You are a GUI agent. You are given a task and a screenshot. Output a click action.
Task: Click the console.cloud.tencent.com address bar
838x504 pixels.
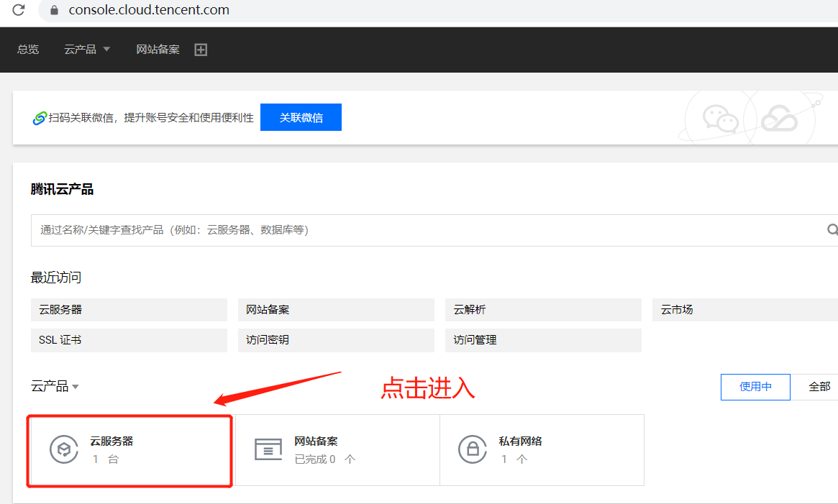149,9
